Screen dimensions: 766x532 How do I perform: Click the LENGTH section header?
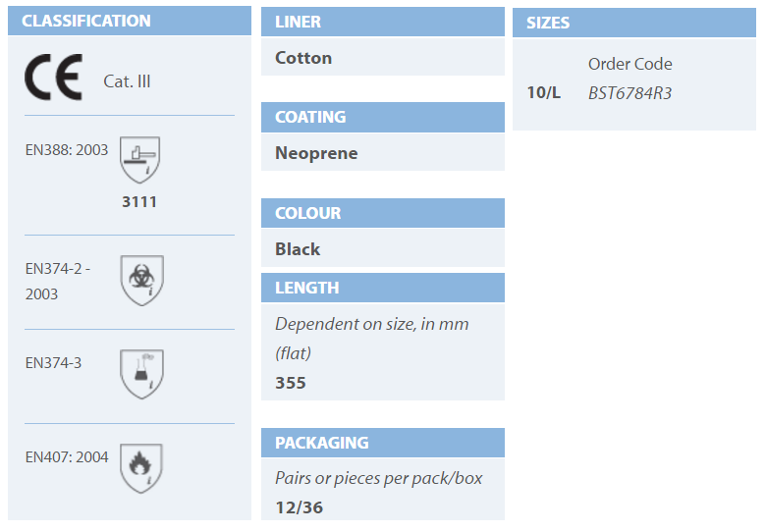point(307,288)
